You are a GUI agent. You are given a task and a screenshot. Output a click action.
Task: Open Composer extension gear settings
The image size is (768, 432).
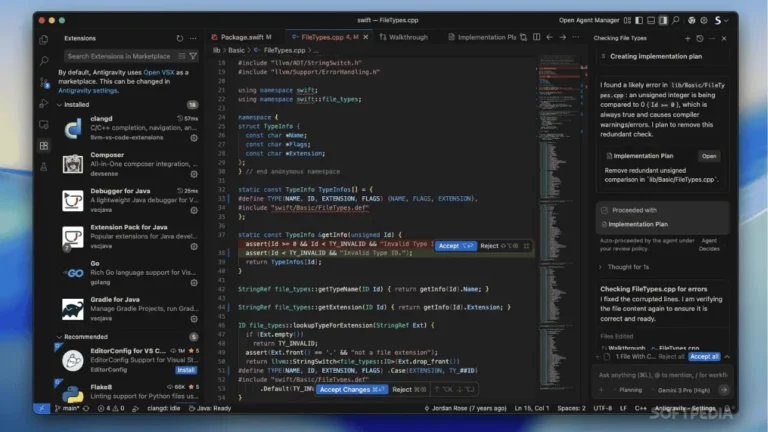click(x=194, y=174)
